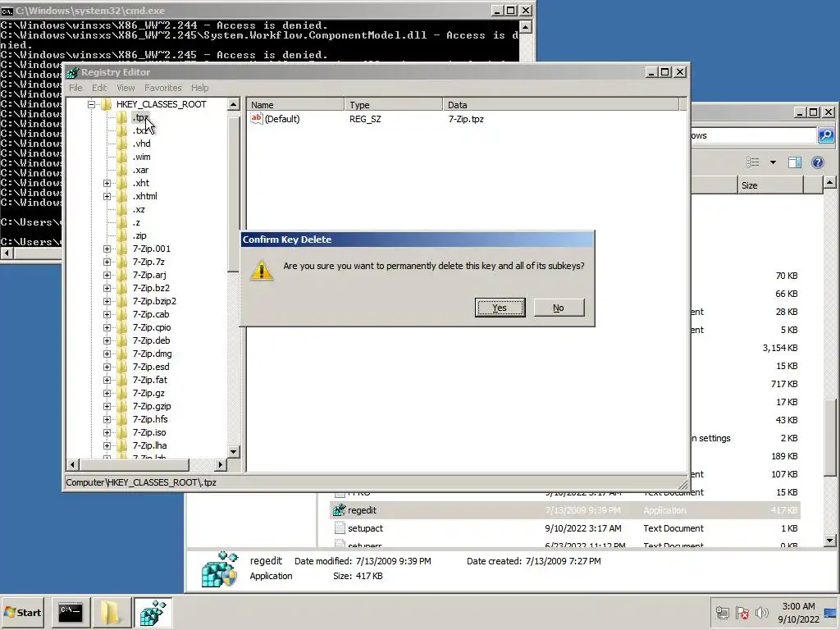This screenshot has height=630, width=840.
Task: Click the 7-Zip.tpz data value
Action: 466,119
